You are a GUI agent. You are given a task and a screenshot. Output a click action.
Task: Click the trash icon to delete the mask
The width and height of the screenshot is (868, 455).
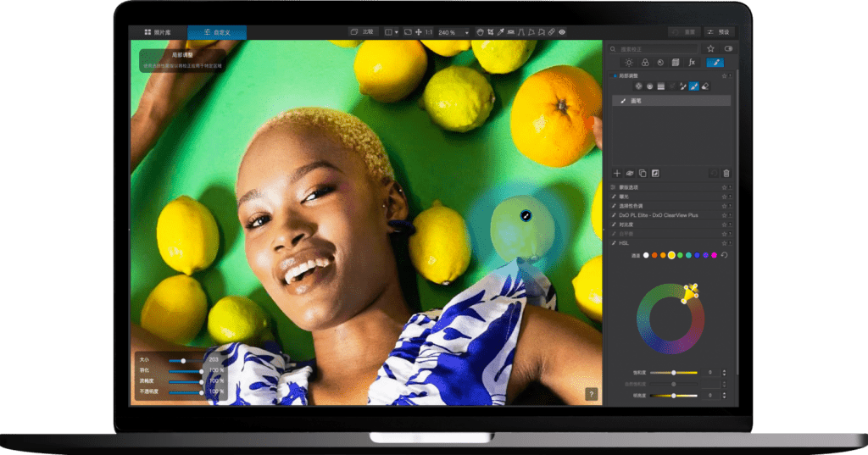[726, 173]
